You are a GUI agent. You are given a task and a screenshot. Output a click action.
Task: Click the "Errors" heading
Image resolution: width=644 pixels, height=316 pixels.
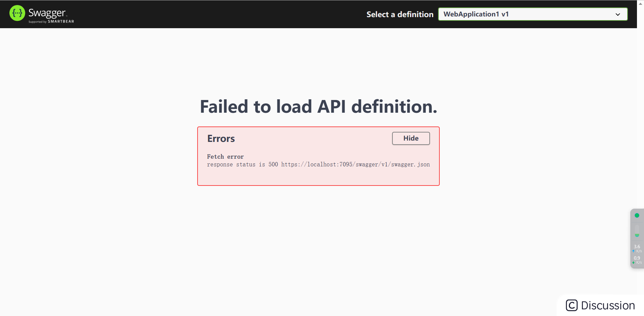coord(221,139)
